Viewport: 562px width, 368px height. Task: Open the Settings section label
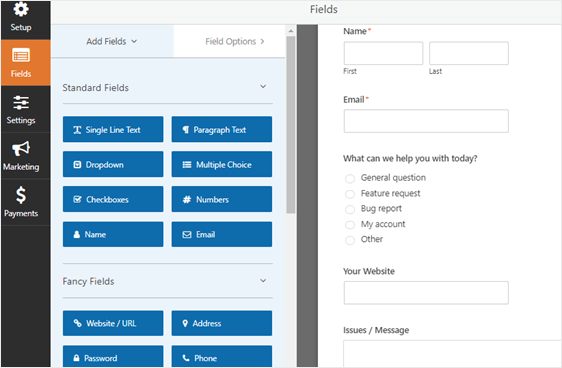21,120
